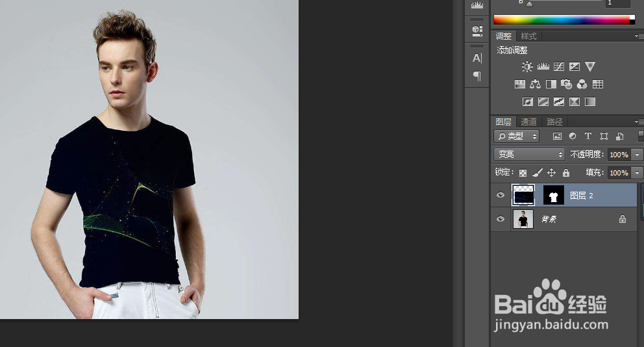
Task: Click the B value input field
Action: [x=618, y=3]
